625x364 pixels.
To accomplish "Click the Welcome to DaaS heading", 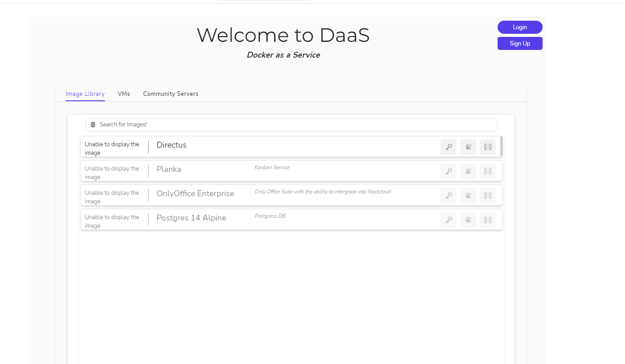I will tap(283, 35).
